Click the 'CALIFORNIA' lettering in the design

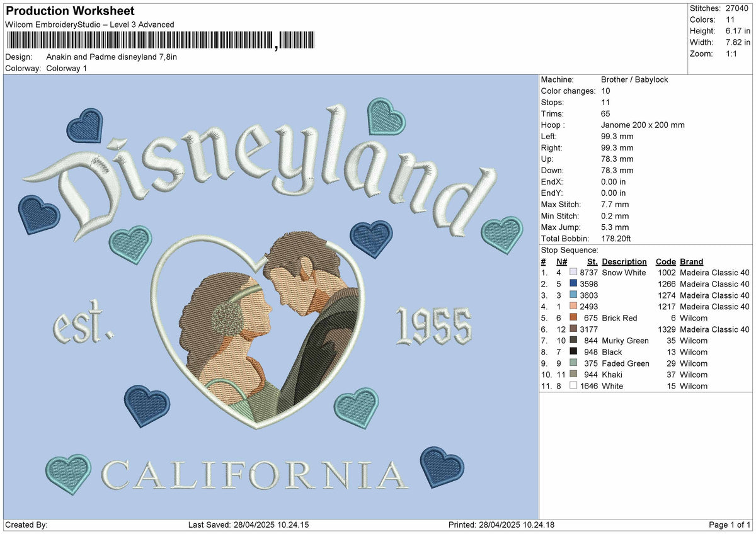tap(255, 475)
